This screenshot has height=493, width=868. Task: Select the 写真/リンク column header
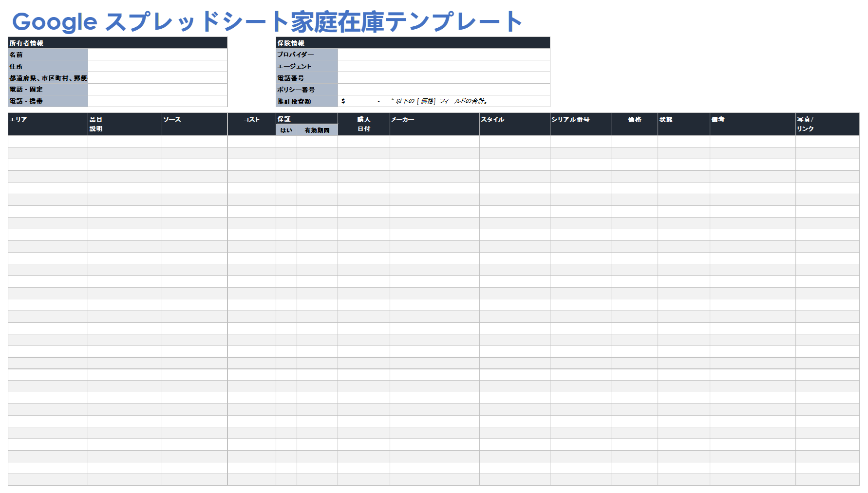pos(828,124)
